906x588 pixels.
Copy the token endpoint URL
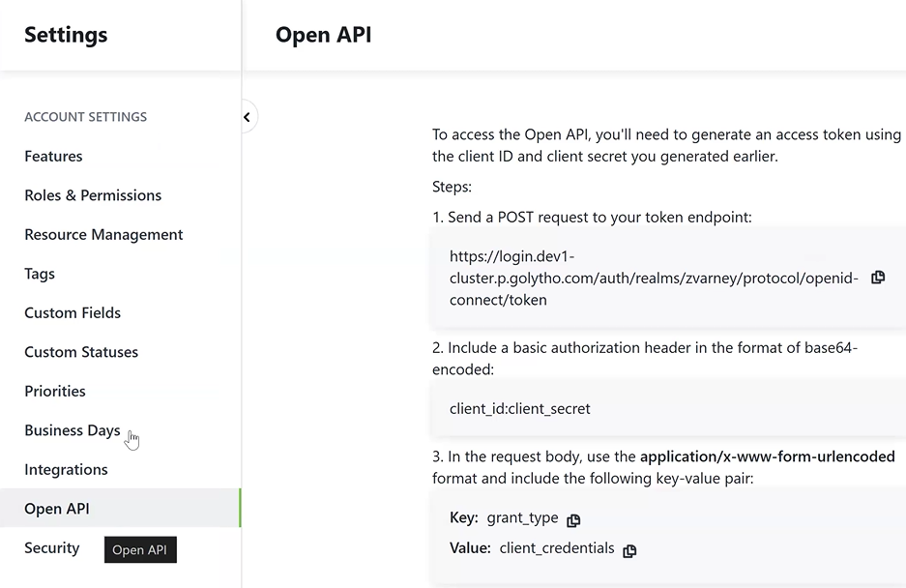[x=878, y=278]
